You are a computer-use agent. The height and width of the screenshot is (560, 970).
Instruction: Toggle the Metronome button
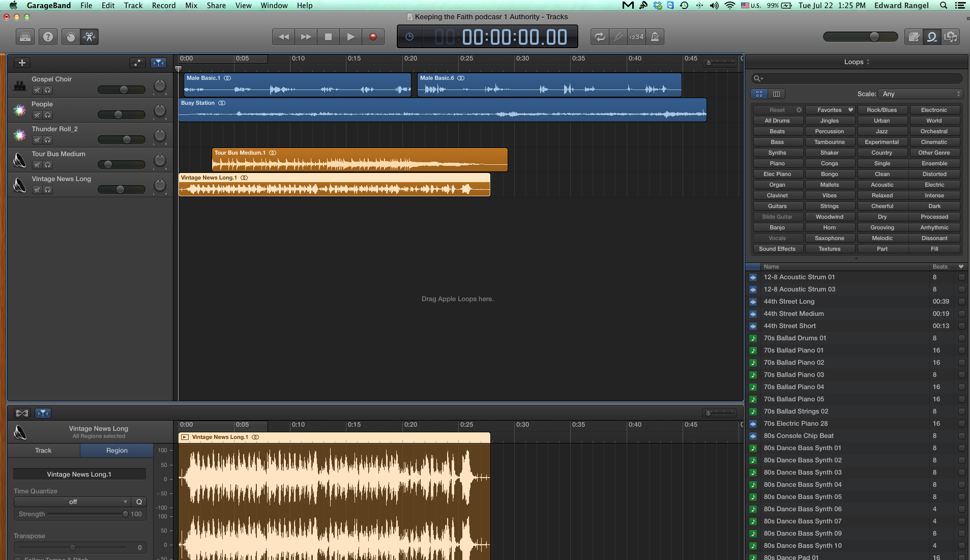pos(655,37)
